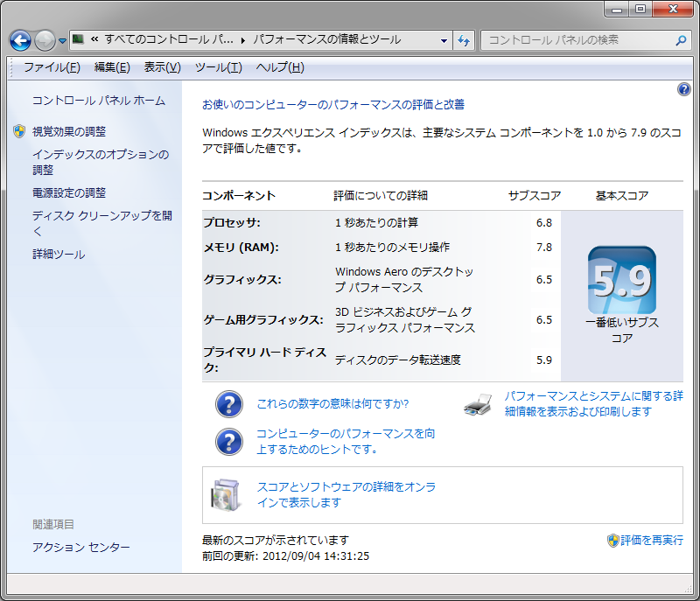700x601 pixels.
Task: Open the ファイル(F) menu
Action: pos(52,67)
